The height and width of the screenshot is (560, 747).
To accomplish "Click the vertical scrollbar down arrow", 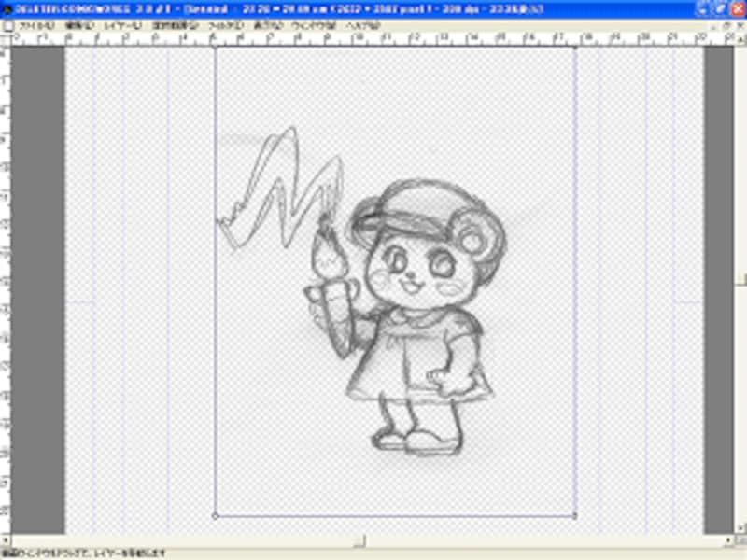I will (740, 527).
